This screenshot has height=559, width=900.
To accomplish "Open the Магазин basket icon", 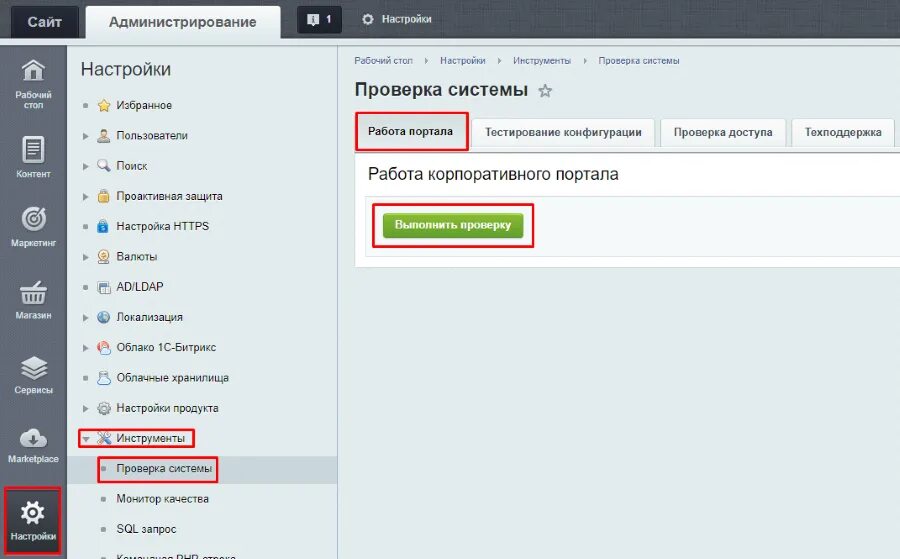I will [x=33, y=292].
